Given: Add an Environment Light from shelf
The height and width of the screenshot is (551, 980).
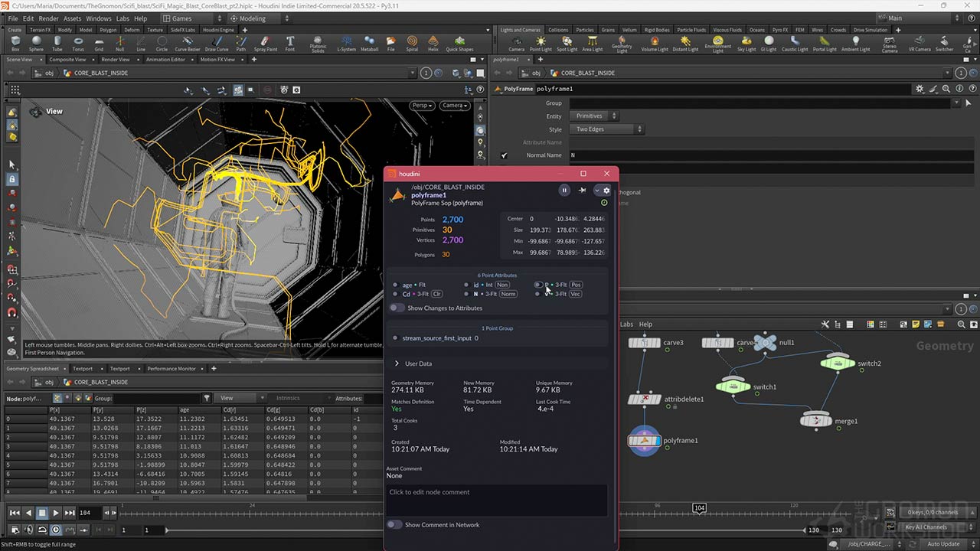Looking at the screenshot, I should pyautogui.click(x=717, y=44).
